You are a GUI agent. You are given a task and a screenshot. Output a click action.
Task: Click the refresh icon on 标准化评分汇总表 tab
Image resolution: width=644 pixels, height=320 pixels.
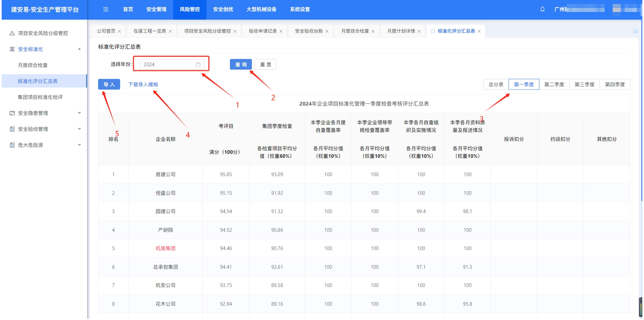(x=433, y=31)
